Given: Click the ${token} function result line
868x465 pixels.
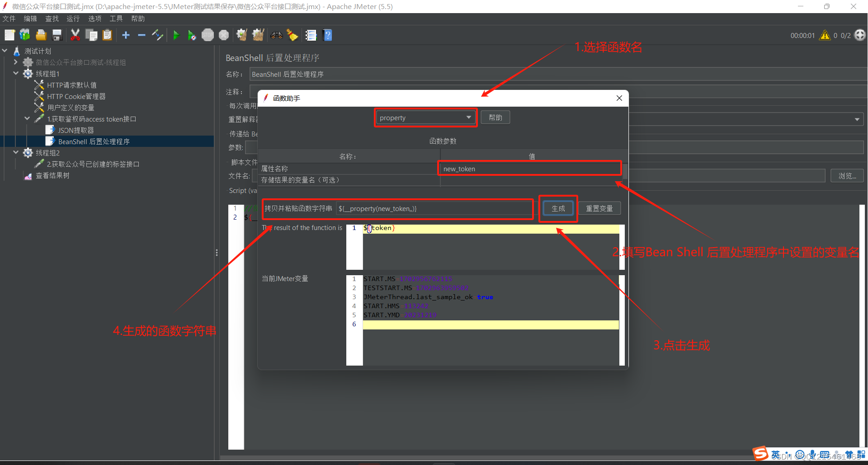Looking at the screenshot, I should pyautogui.click(x=491, y=228).
